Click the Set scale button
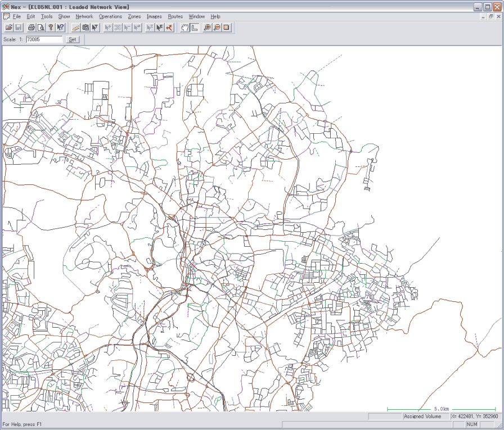This screenshot has width=504, height=430. 73,39
